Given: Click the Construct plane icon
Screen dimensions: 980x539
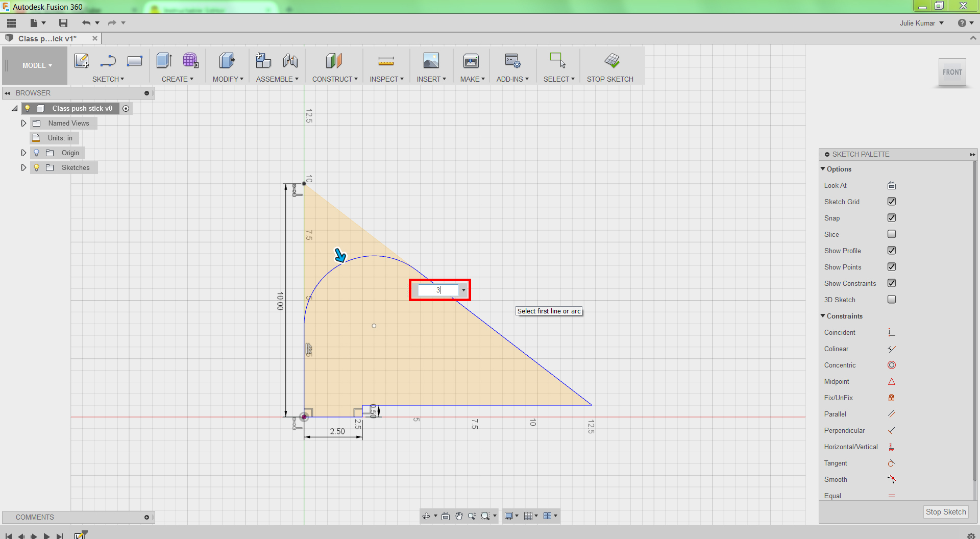Looking at the screenshot, I should (x=334, y=61).
